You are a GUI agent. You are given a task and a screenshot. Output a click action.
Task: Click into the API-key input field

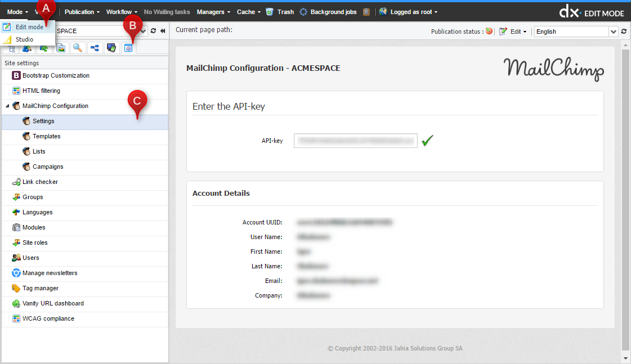pyautogui.click(x=355, y=141)
